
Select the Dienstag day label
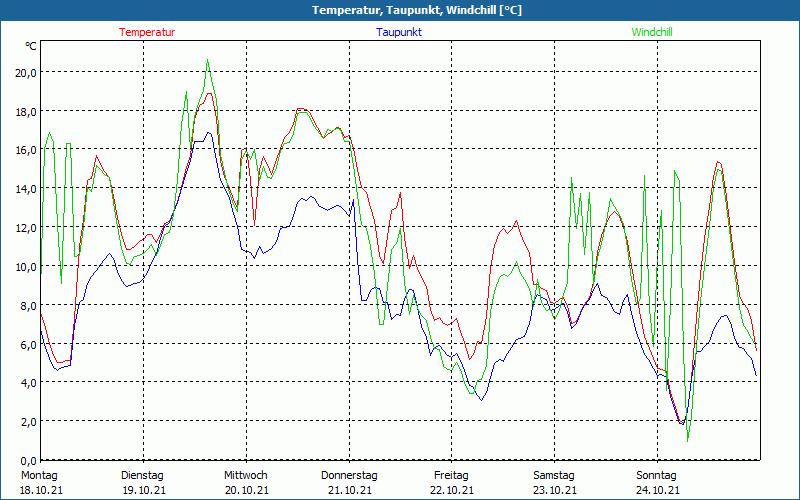pos(142,475)
